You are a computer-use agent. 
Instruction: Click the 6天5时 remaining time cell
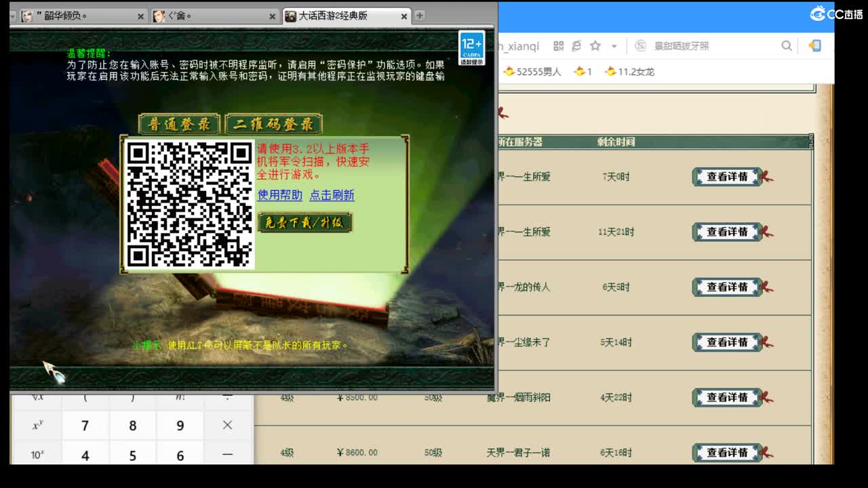616,287
